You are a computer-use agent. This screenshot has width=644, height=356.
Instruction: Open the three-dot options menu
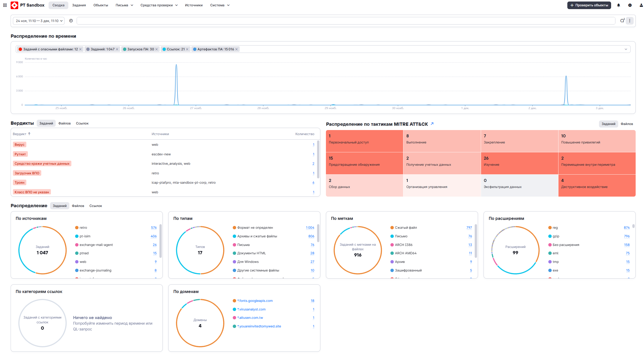coord(630,21)
